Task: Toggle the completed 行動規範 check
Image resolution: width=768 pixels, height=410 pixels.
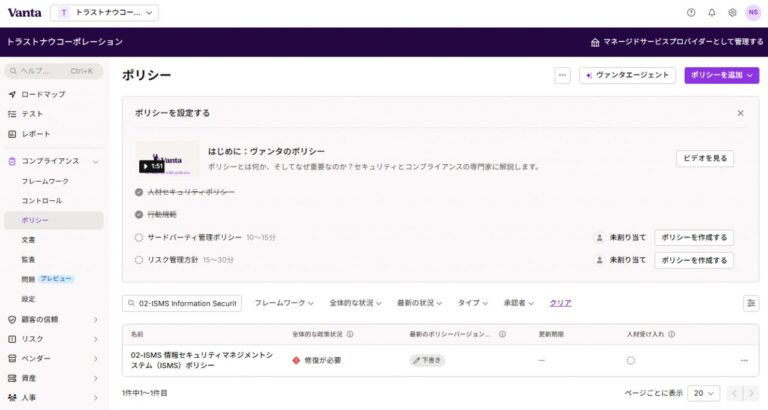Action: click(x=139, y=215)
